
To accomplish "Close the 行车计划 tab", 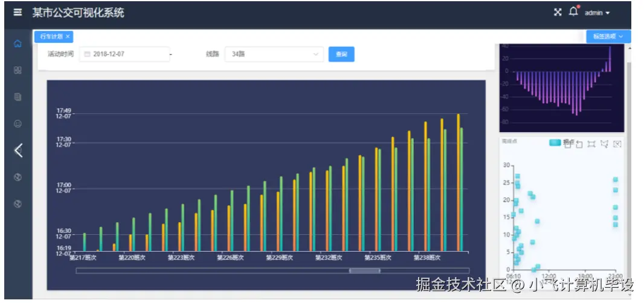I will coord(68,37).
